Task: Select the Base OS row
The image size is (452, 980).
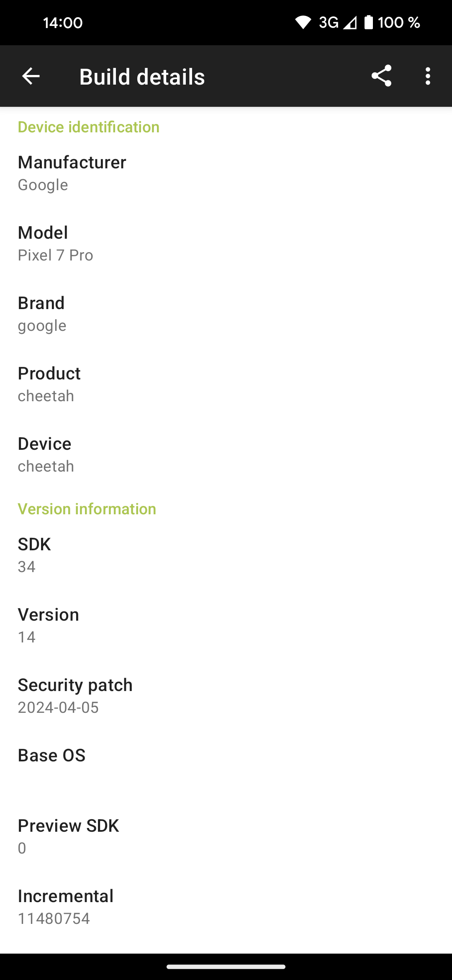Action: tap(226, 766)
